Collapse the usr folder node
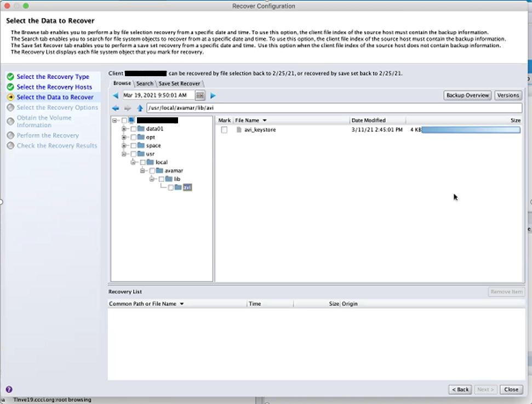532x404 pixels. (x=124, y=152)
